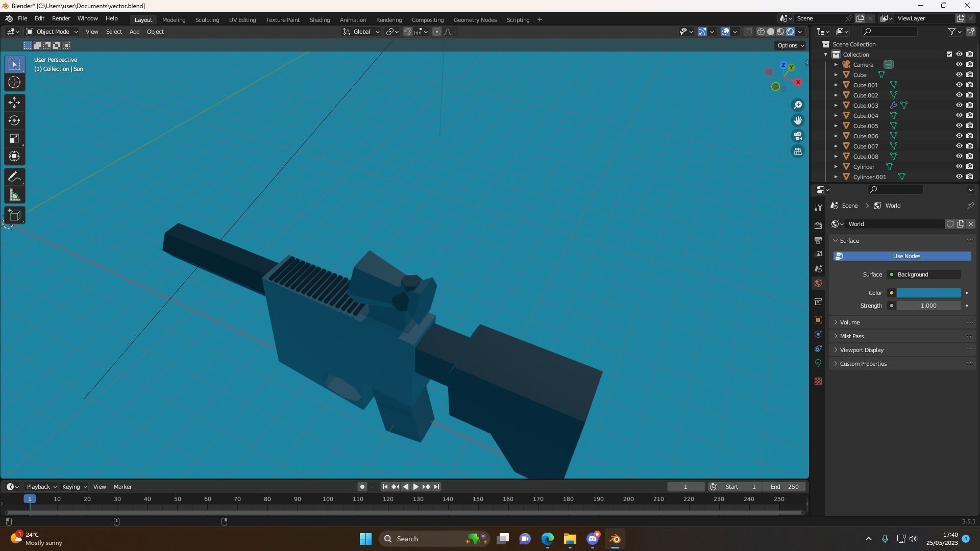The image size is (980, 551).
Task: Open the Object Mode dropdown
Action: pyautogui.click(x=52, y=32)
